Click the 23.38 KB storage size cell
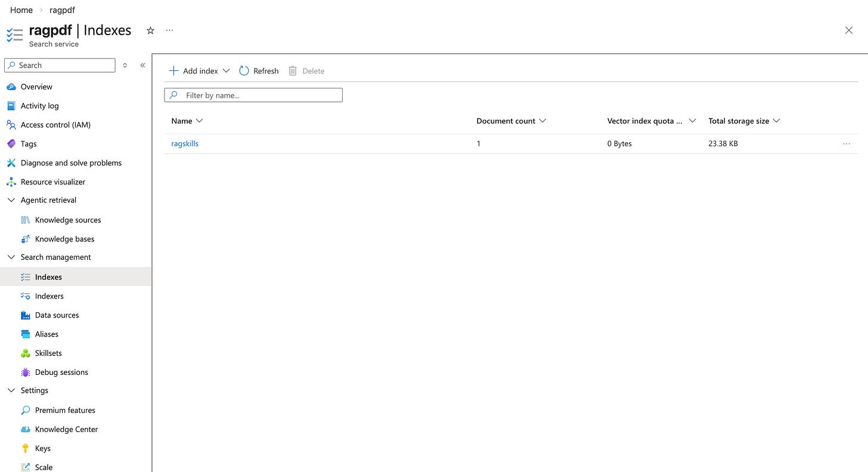The height and width of the screenshot is (472, 868). pyautogui.click(x=723, y=144)
